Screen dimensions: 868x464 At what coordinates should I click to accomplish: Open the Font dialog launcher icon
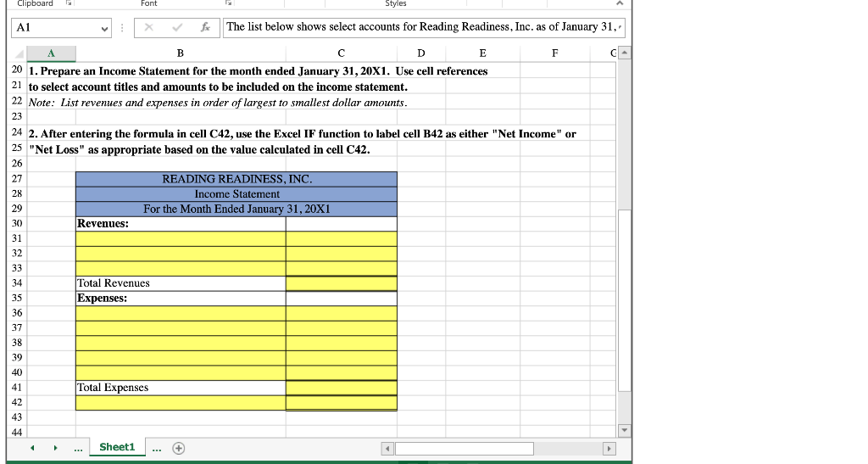pos(228,3)
